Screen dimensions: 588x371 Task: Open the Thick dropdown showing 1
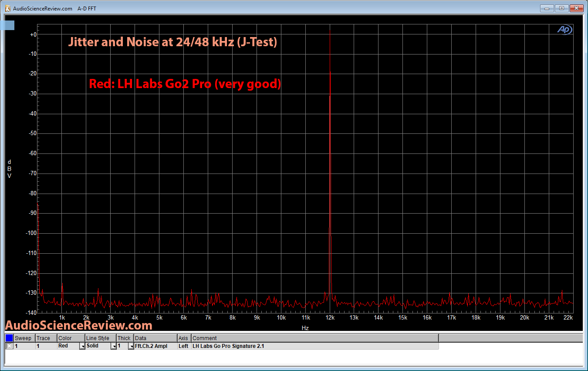point(131,346)
